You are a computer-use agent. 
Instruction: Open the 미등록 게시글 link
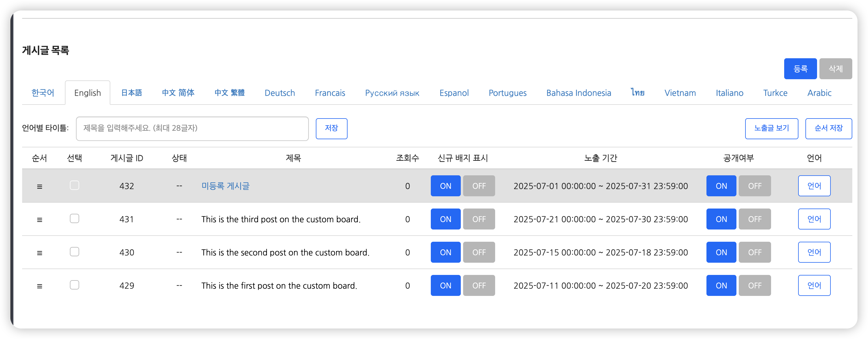tap(225, 186)
